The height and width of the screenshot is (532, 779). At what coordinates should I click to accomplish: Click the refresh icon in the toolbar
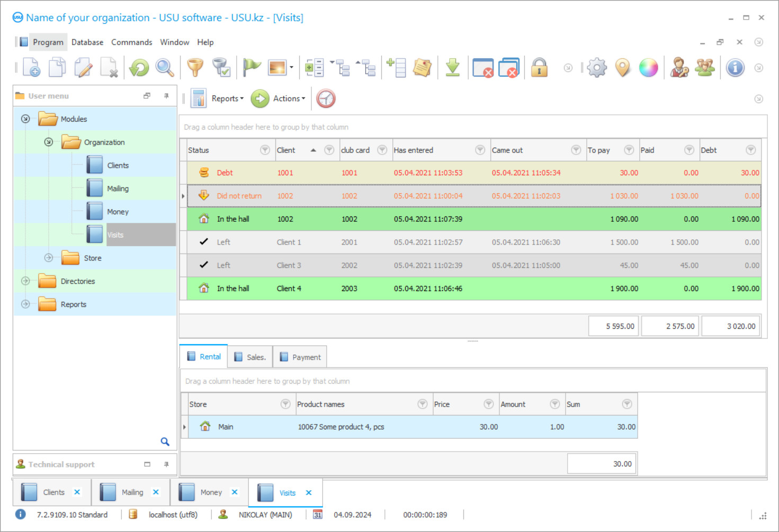[x=138, y=67]
